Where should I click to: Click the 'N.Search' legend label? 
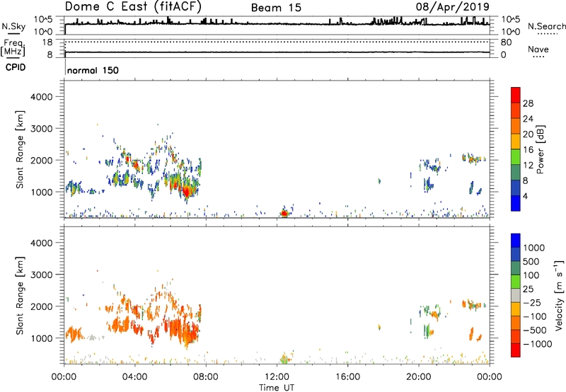pyautogui.click(x=546, y=26)
